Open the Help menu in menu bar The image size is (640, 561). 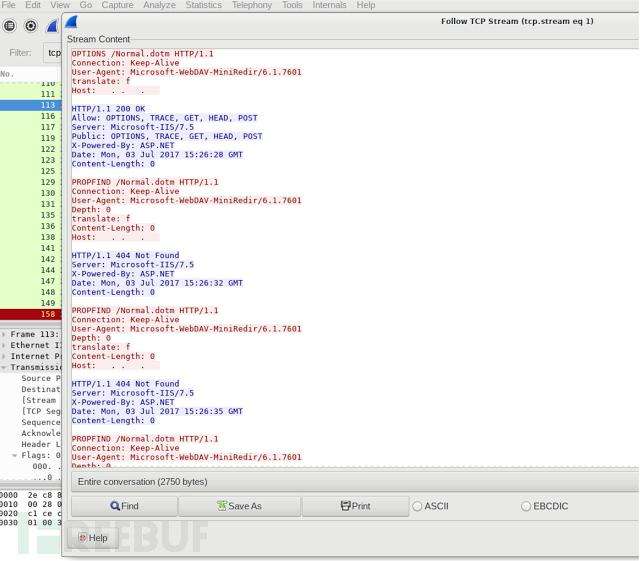(x=366, y=5)
